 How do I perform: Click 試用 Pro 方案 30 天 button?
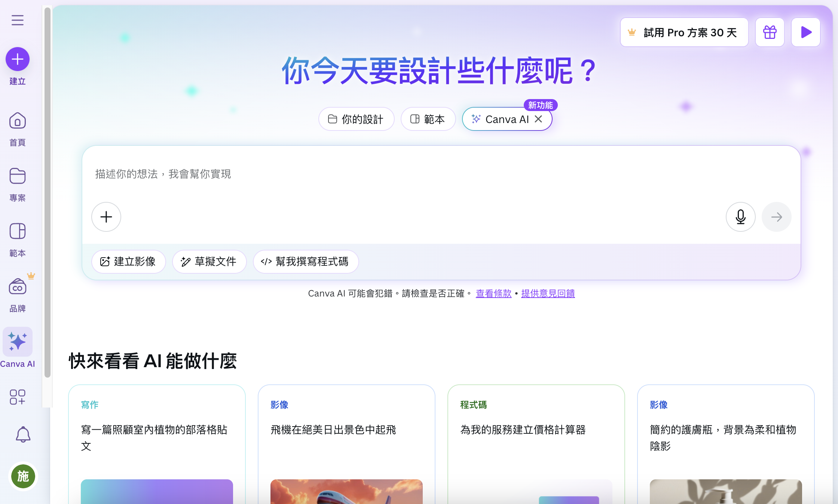point(684,32)
